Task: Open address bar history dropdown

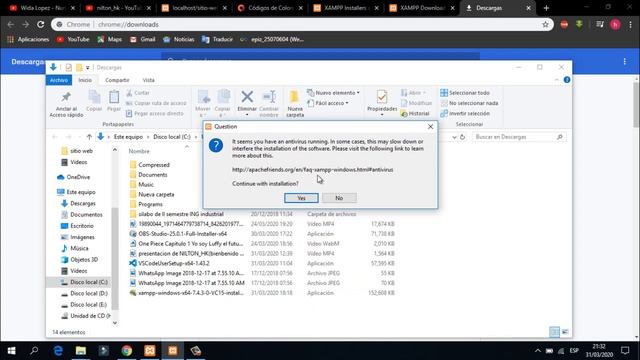Action: coord(454,138)
